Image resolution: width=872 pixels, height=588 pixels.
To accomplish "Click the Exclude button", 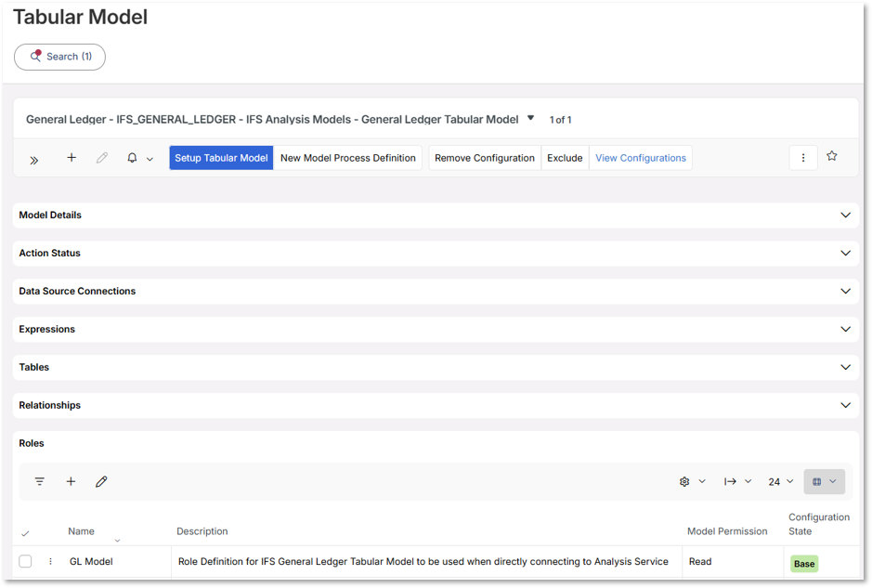I will (x=565, y=158).
